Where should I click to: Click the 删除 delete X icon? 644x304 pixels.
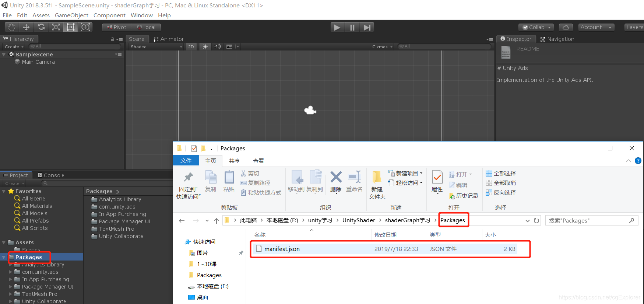pyautogui.click(x=336, y=177)
